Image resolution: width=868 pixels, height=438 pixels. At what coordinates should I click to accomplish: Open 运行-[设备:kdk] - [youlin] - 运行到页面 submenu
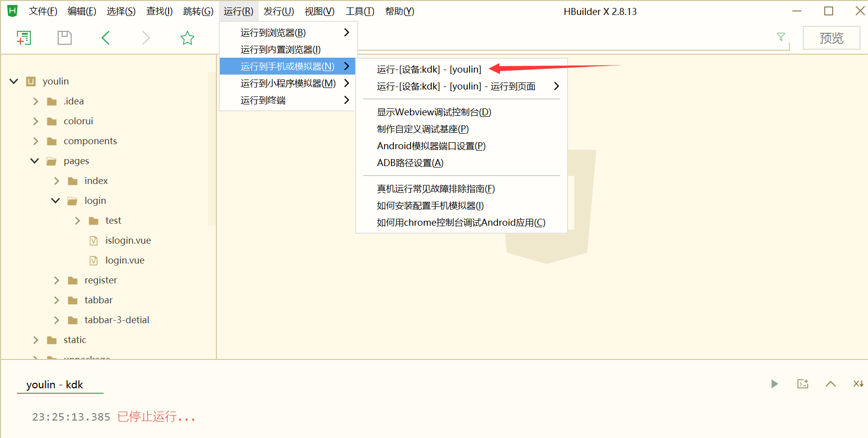(x=462, y=87)
